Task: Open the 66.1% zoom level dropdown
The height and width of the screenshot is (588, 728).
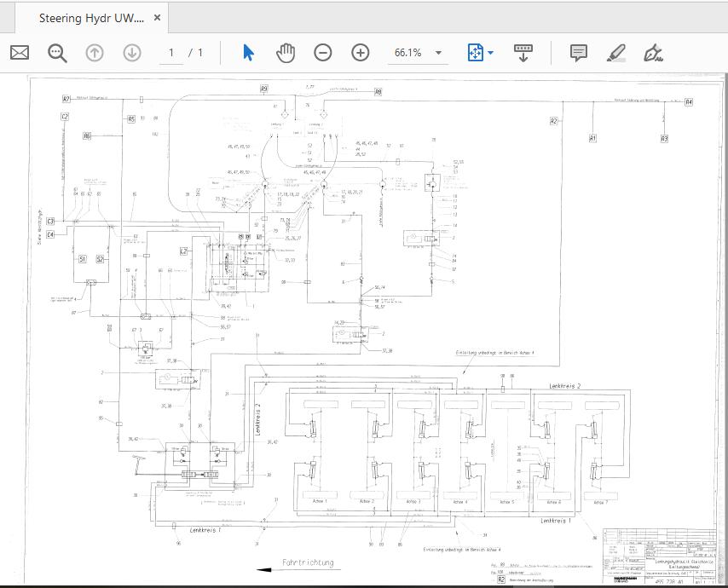Action: pyautogui.click(x=439, y=53)
